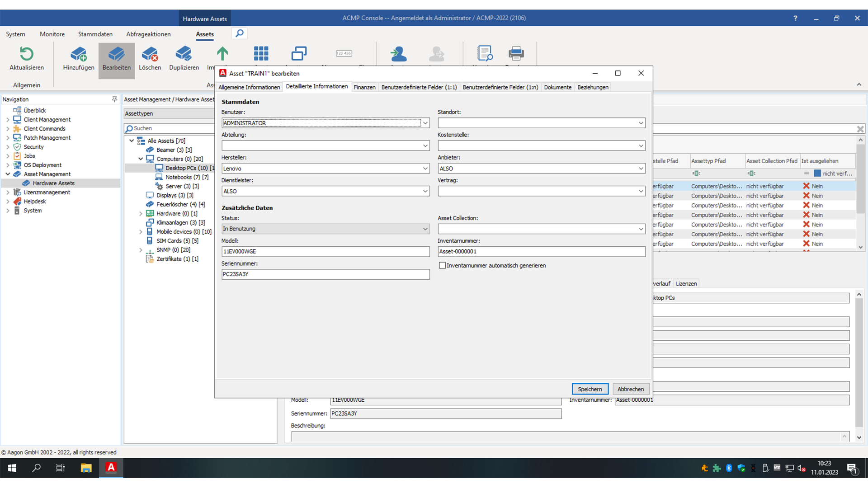Click the Abbrechen button
868x488 pixels.
coord(631,389)
